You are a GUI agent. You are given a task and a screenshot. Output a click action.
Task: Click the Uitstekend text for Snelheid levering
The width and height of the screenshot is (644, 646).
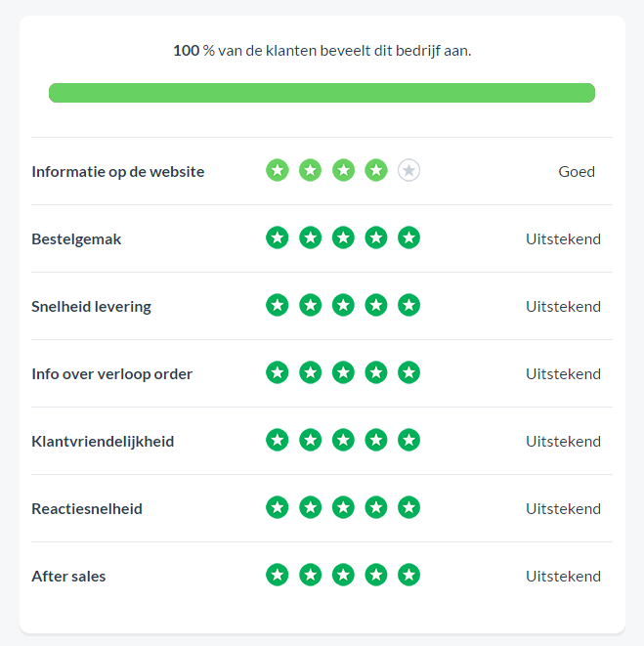coord(563,307)
